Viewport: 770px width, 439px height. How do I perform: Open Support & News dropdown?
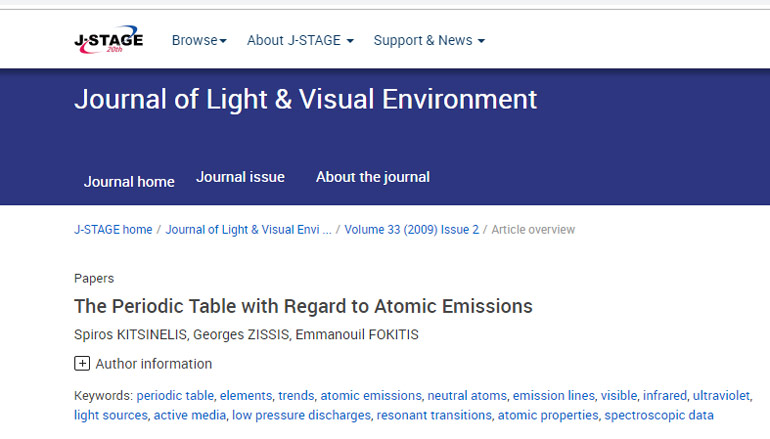[x=429, y=41]
